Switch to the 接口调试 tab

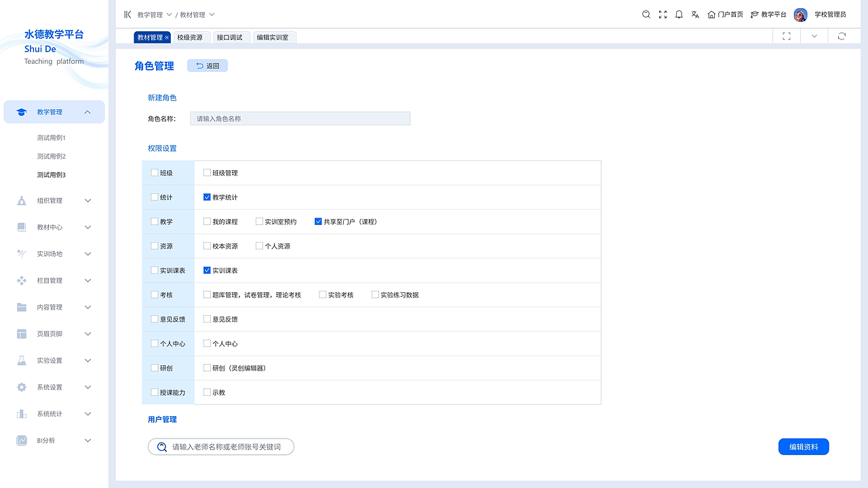[231, 37]
